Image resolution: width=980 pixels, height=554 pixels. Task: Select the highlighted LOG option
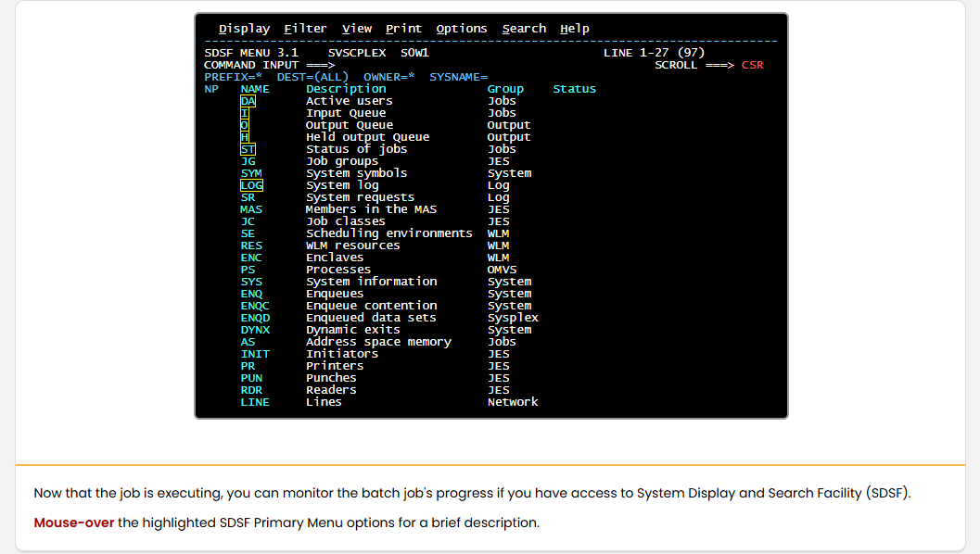click(252, 185)
